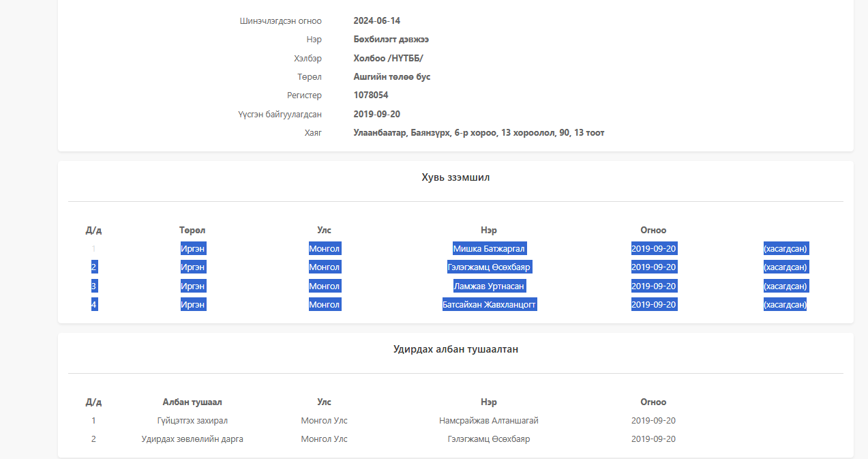Click (хасагдсан) label in Мишка Батжаргал row

[785, 248]
